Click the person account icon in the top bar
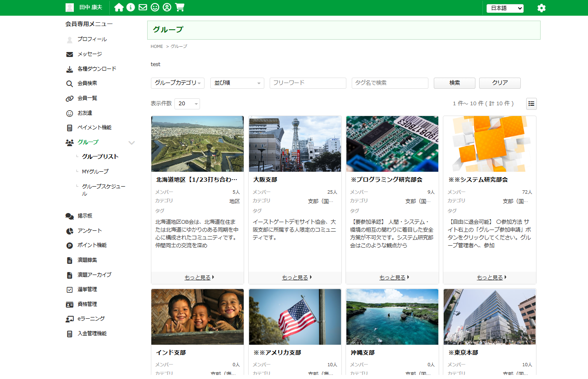 click(167, 7)
